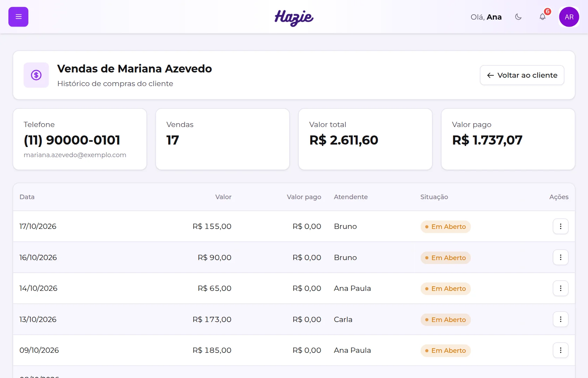
Task: Click the Valor pago column header
Action: pyautogui.click(x=304, y=197)
